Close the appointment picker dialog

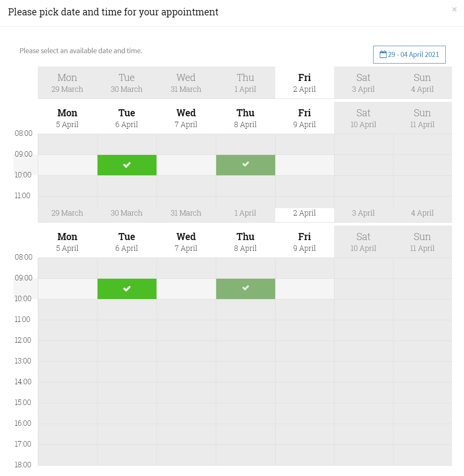pos(454,10)
